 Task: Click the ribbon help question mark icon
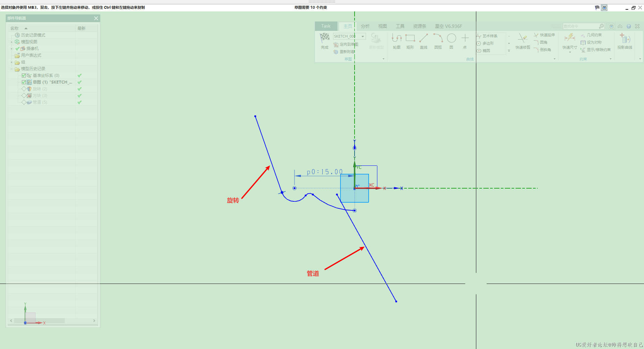tap(629, 26)
